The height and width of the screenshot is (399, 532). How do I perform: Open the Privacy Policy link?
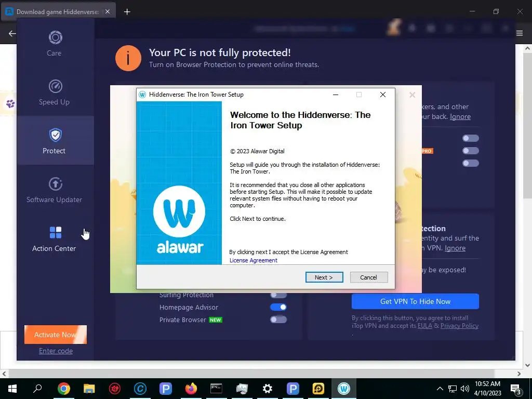(459, 326)
